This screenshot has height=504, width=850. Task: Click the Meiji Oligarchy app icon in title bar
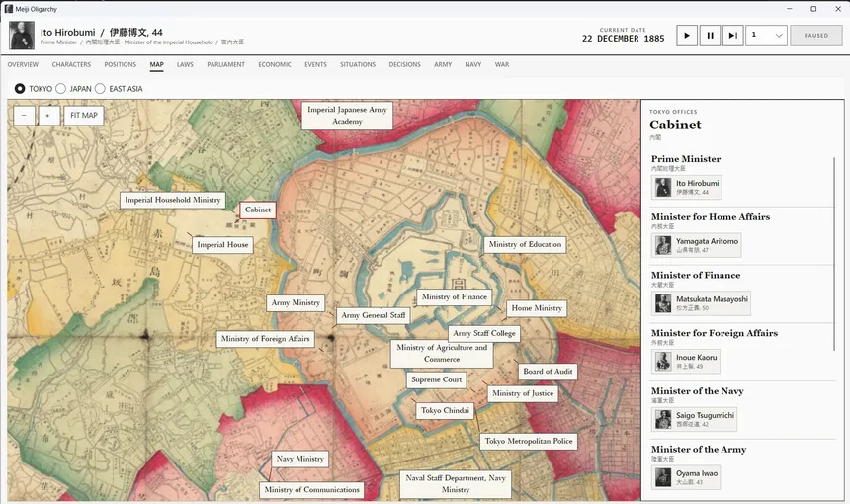[8, 9]
